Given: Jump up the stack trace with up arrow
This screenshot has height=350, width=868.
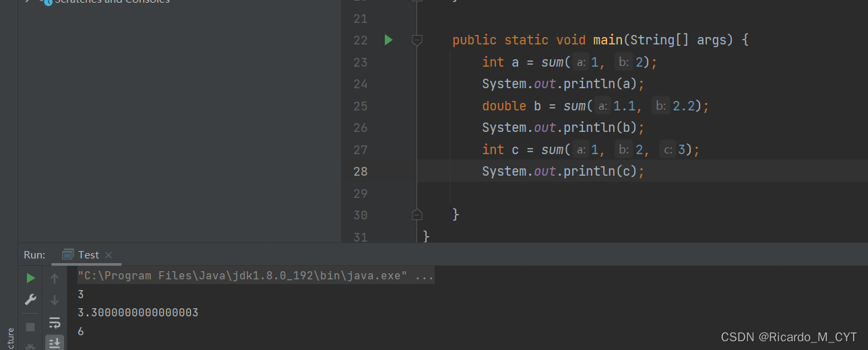Looking at the screenshot, I should 55,278.
